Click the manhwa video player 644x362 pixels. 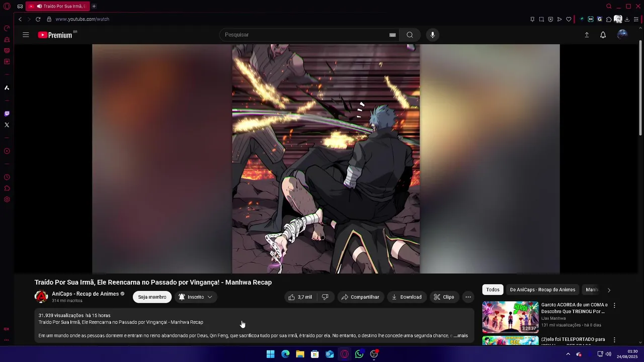[x=326, y=159]
